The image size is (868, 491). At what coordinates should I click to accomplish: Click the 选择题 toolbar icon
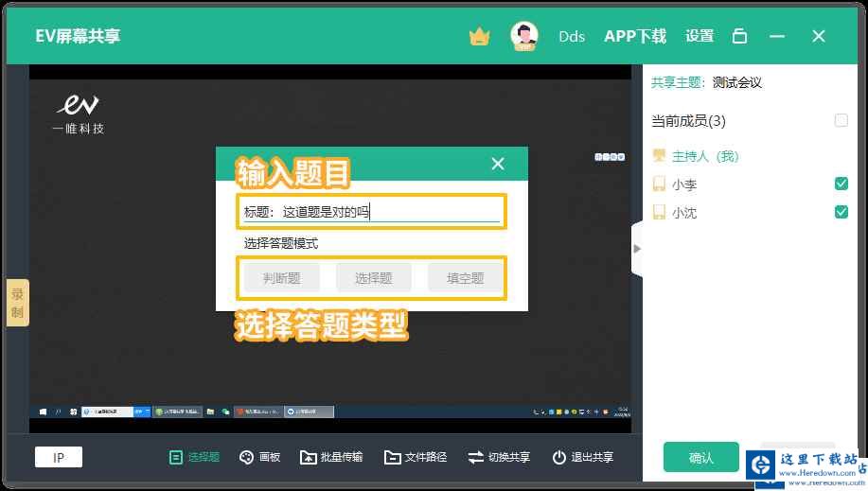coord(175,457)
